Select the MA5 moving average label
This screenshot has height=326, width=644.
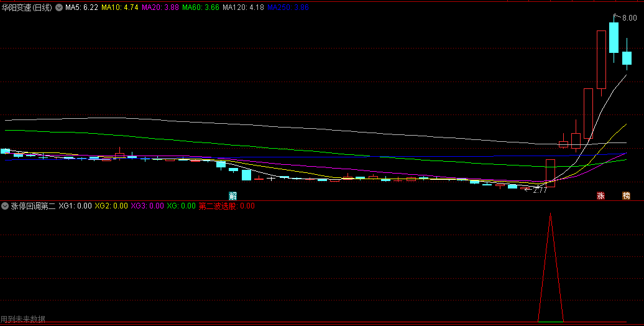pyautogui.click(x=81, y=8)
